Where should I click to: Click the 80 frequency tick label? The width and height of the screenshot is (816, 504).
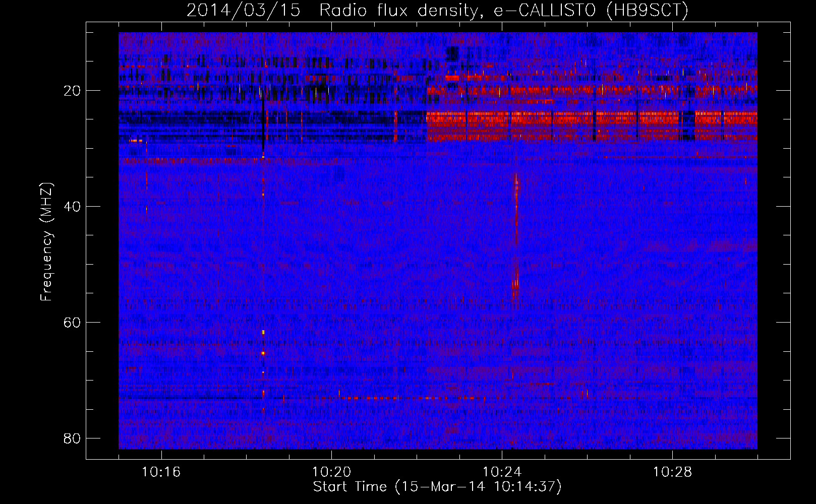tap(72, 438)
